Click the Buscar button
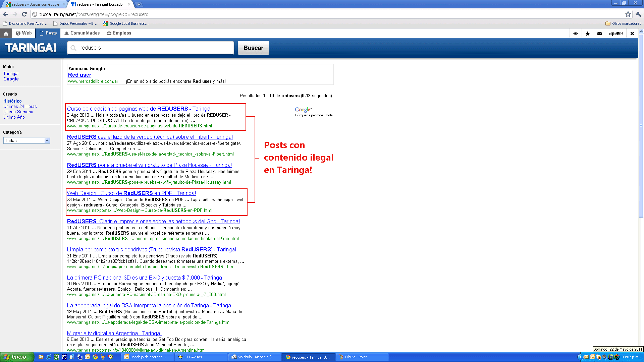Image resolution: width=644 pixels, height=362 pixels. pyautogui.click(x=254, y=48)
